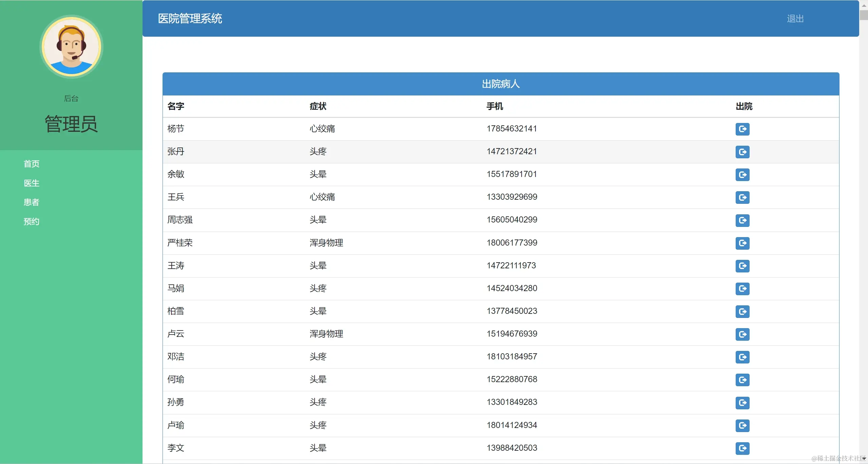The image size is (868, 464).
Task: Discharge patient 杨节 using the discharge icon
Action: pyautogui.click(x=742, y=129)
